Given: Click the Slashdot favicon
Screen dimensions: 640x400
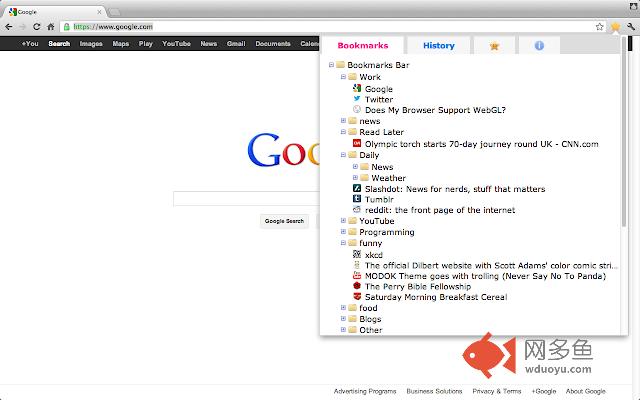Looking at the screenshot, I should coord(357,188).
